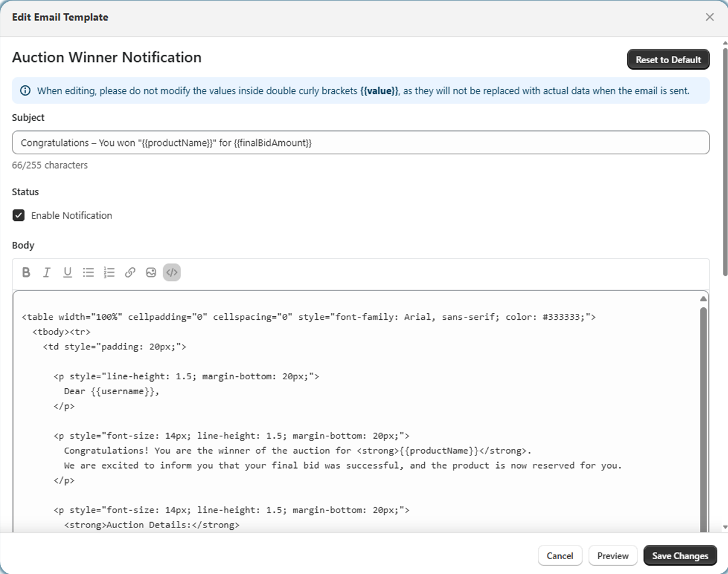Image resolution: width=728 pixels, height=574 pixels.
Task: Click the dialog scrollbar's down arrow
Action: [724, 527]
